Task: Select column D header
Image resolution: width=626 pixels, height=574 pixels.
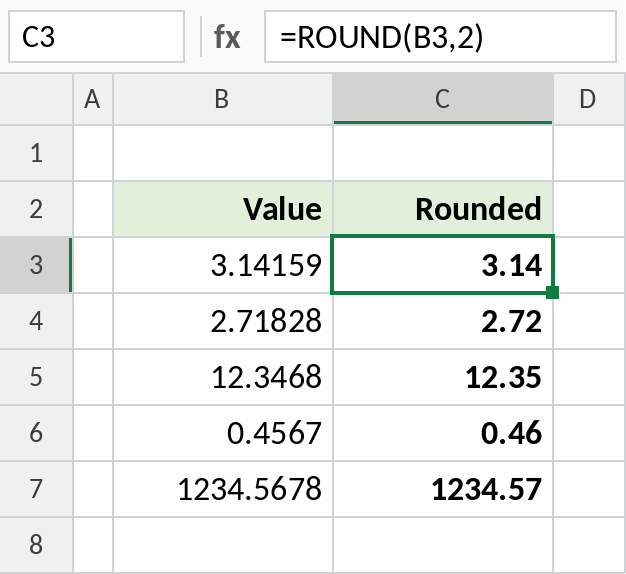Action: pyautogui.click(x=590, y=99)
